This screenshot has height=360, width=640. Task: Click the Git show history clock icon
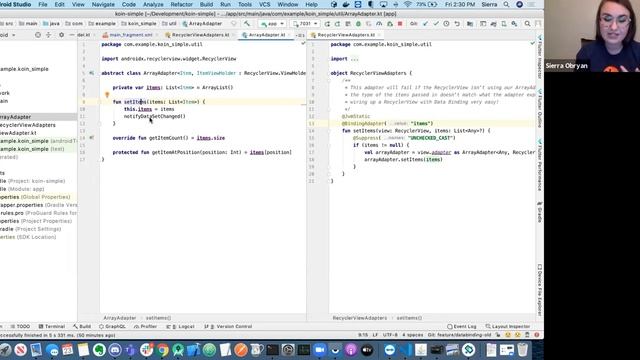[446, 24]
